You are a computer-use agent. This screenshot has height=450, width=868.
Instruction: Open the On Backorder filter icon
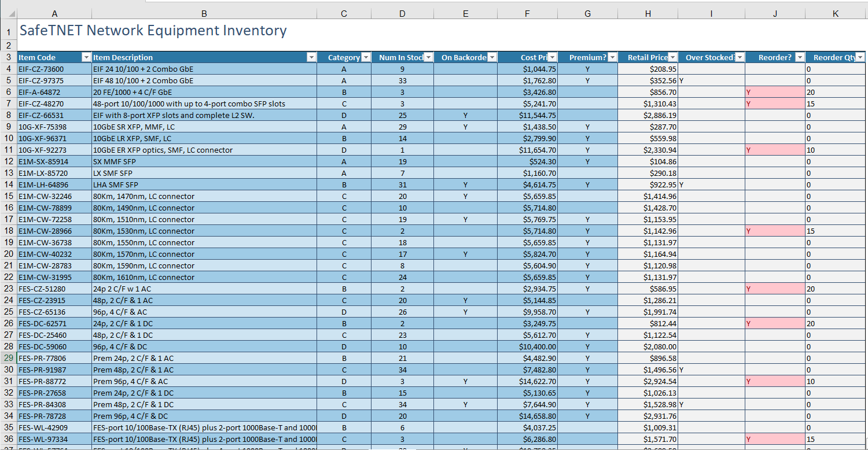[x=492, y=57]
